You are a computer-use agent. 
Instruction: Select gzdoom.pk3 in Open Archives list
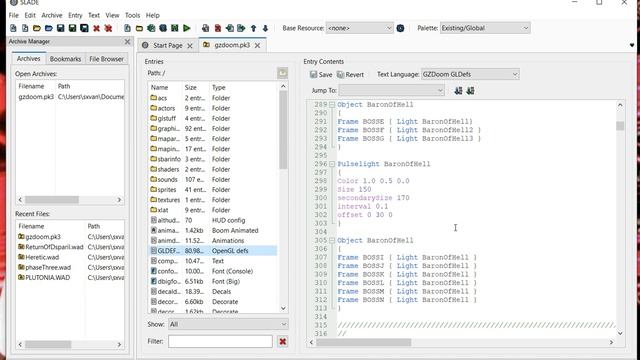pyautogui.click(x=70, y=97)
